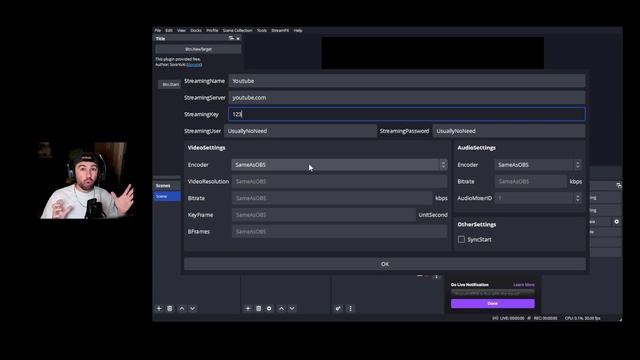640x360 pixels.
Task: Click the Go Live Notification text box
Action: coord(493,293)
